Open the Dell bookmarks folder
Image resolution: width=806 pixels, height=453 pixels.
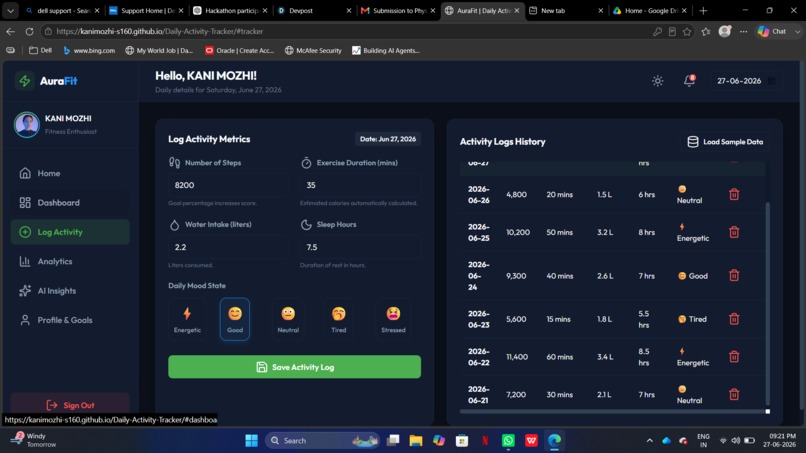40,50
